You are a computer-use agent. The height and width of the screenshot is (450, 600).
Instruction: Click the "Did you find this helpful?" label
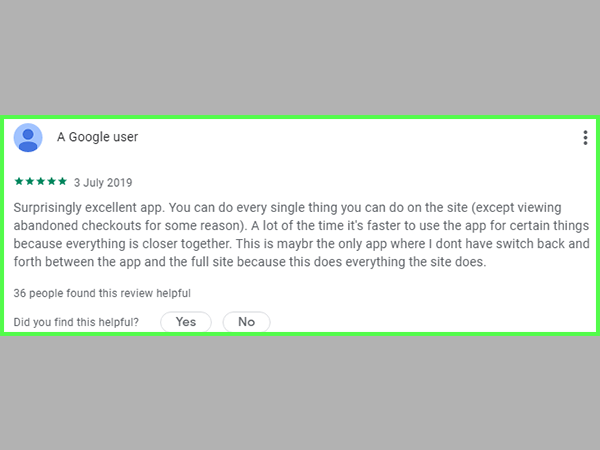coord(76,322)
